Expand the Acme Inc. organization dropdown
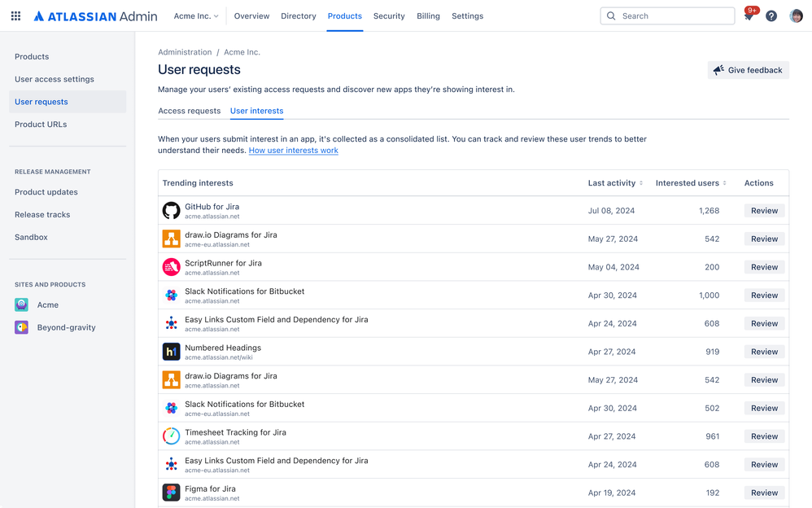This screenshot has width=812, height=508. [196, 16]
